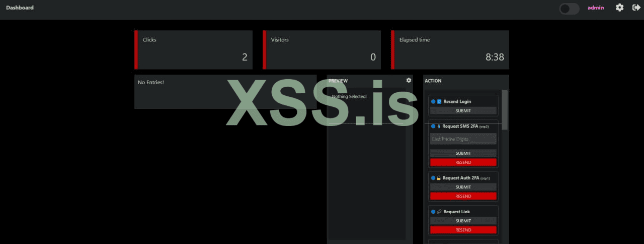Click the phone icon beside Request SMS 2FA
The image size is (644, 244).
tap(439, 126)
